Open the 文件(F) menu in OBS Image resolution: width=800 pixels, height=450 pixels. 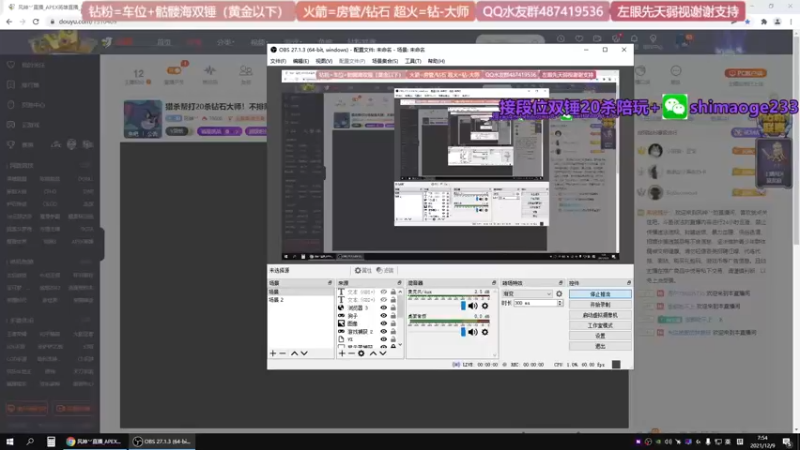coord(278,61)
